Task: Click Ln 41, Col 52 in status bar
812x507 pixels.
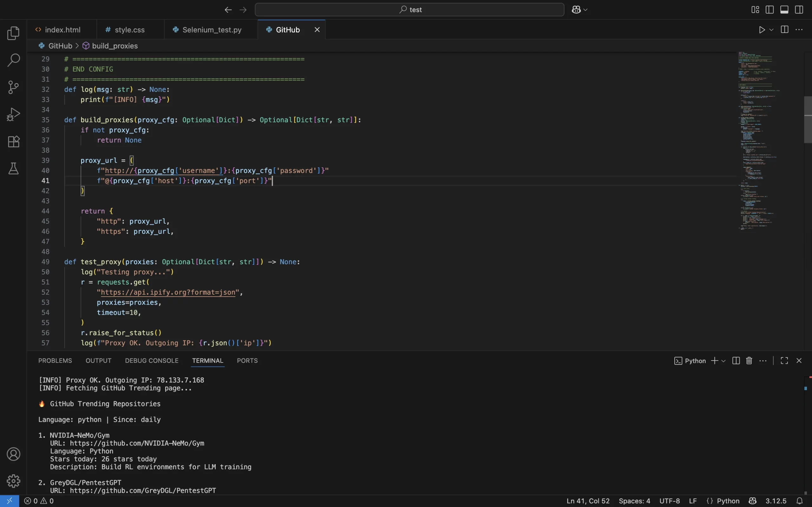Action: pos(588,501)
